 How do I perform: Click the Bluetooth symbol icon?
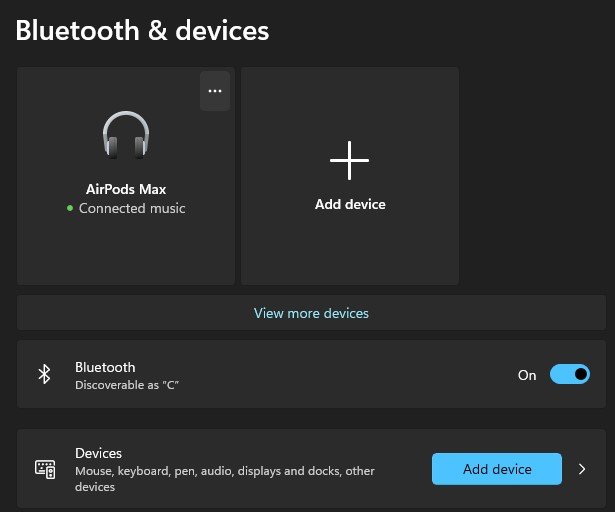[44, 374]
